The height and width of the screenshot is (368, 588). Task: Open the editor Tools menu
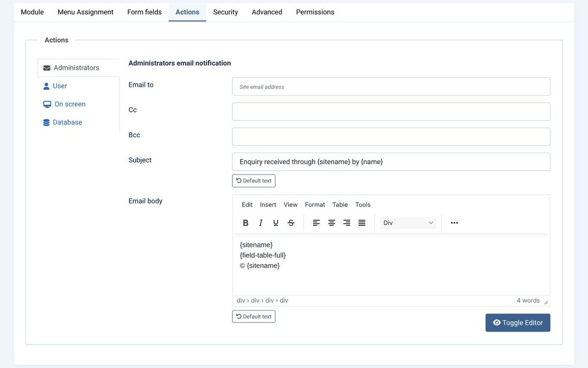[x=363, y=205]
